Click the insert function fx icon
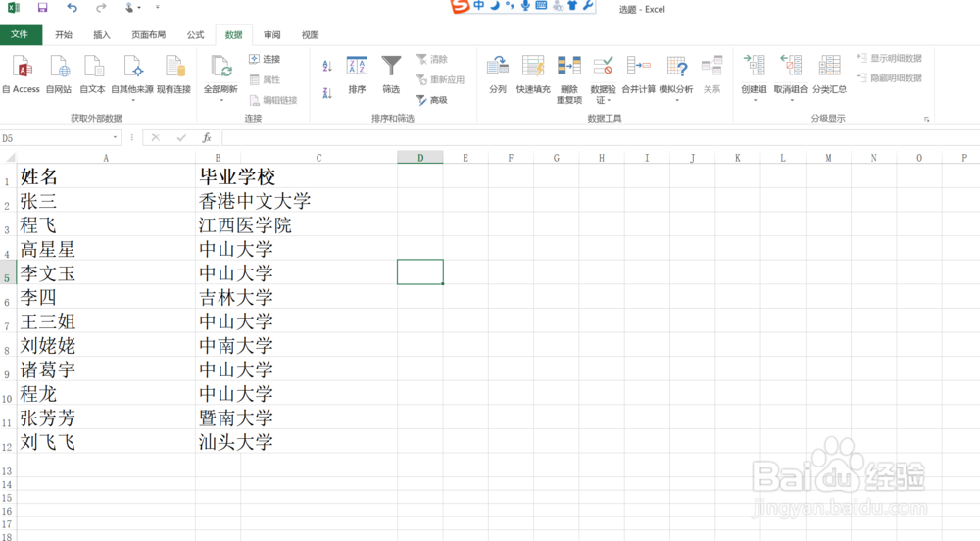 point(207,137)
